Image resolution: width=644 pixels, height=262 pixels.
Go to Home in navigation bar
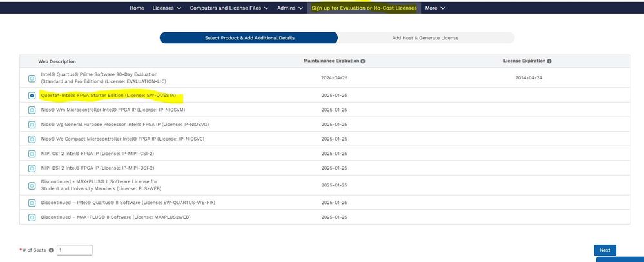(137, 8)
